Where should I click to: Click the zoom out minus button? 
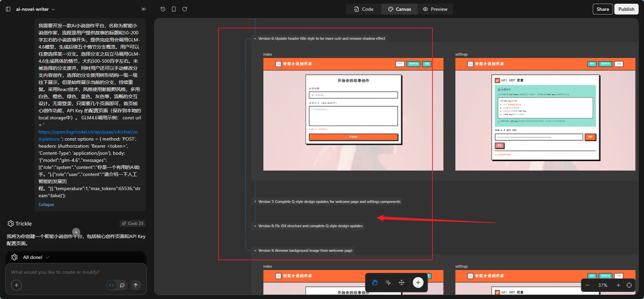(x=587, y=285)
